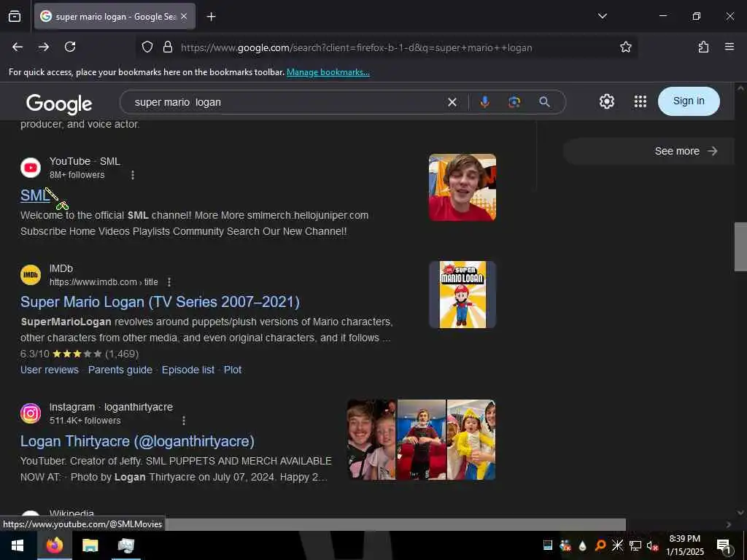Open middle Instagram photo thumbnail
747x560 pixels.
421,440
